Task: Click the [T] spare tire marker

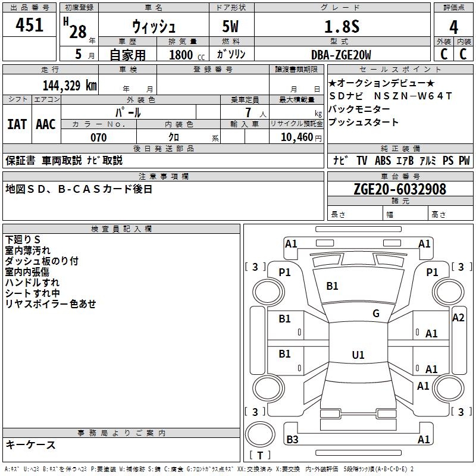Action: point(259,456)
